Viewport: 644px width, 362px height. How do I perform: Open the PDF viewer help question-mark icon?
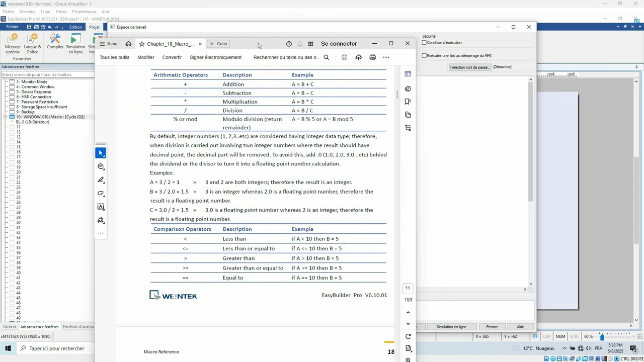[289, 44]
